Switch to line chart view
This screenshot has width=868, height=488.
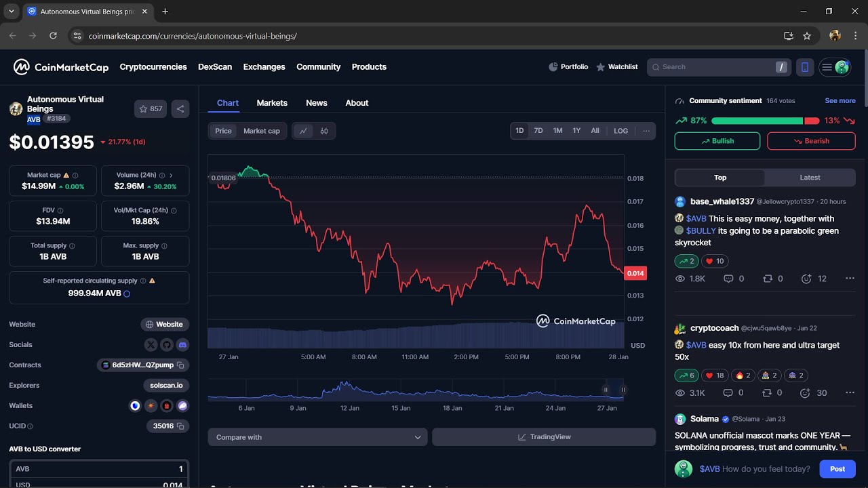pos(303,131)
